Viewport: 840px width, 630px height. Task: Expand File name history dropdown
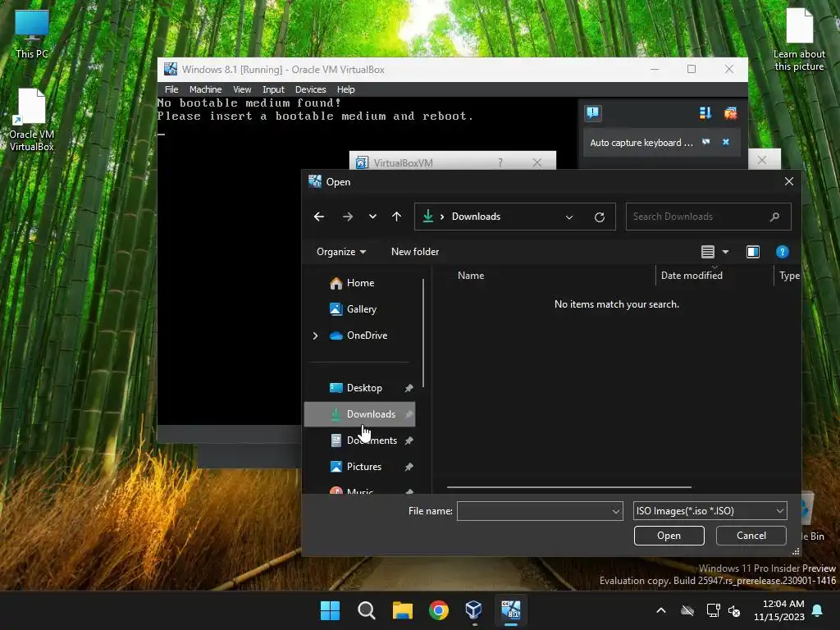(616, 512)
